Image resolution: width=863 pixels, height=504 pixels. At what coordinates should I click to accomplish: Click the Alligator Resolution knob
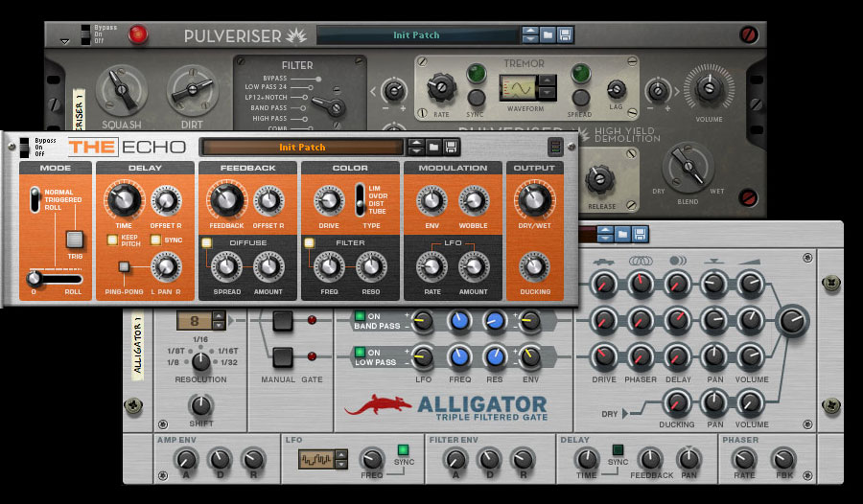tap(201, 361)
